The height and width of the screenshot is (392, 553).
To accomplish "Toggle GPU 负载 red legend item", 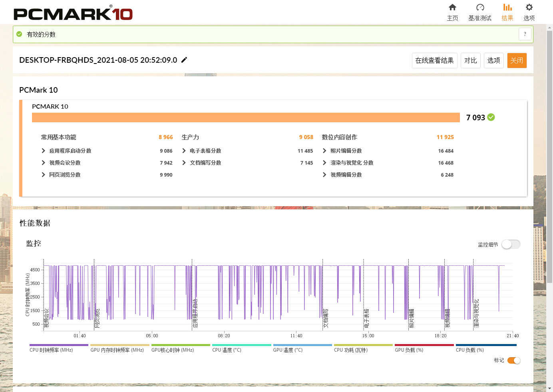I will tap(424, 348).
